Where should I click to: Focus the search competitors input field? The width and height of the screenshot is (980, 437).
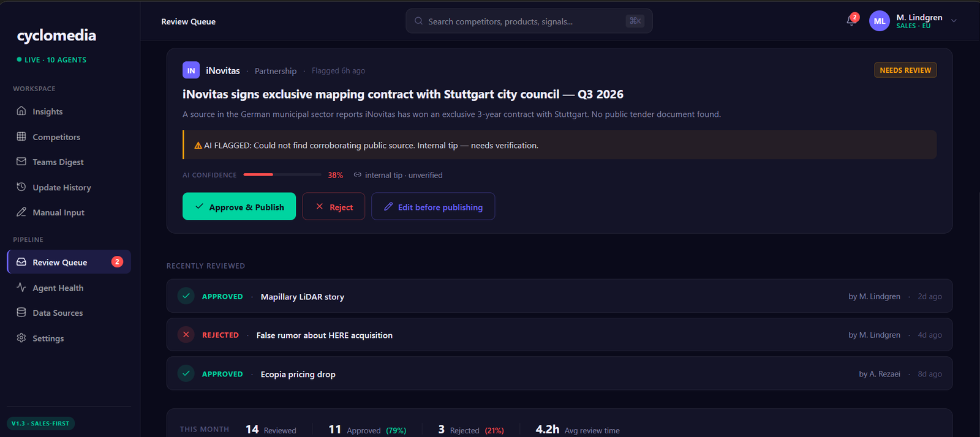point(529,21)
